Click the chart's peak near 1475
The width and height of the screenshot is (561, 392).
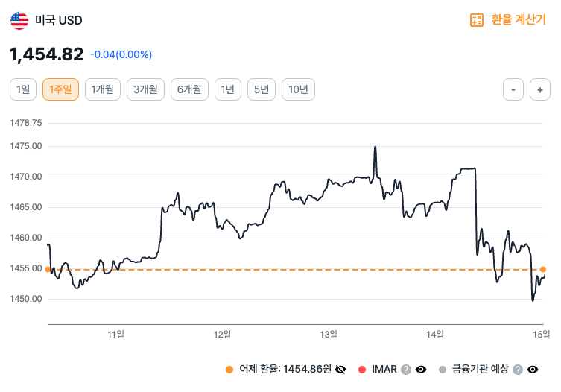click(x=375, y=148)
